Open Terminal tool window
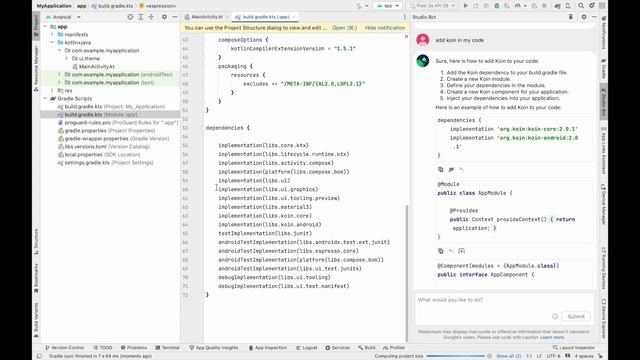 pos(167,348)
